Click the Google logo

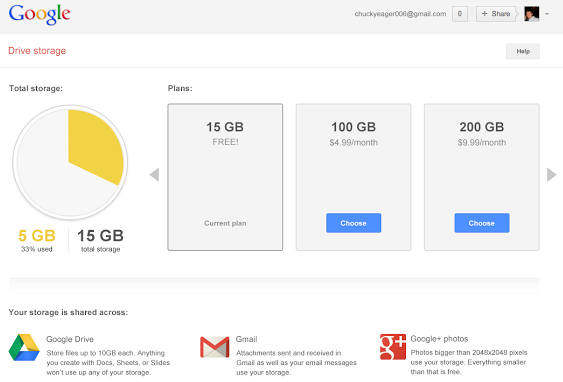tap(39, 14)
